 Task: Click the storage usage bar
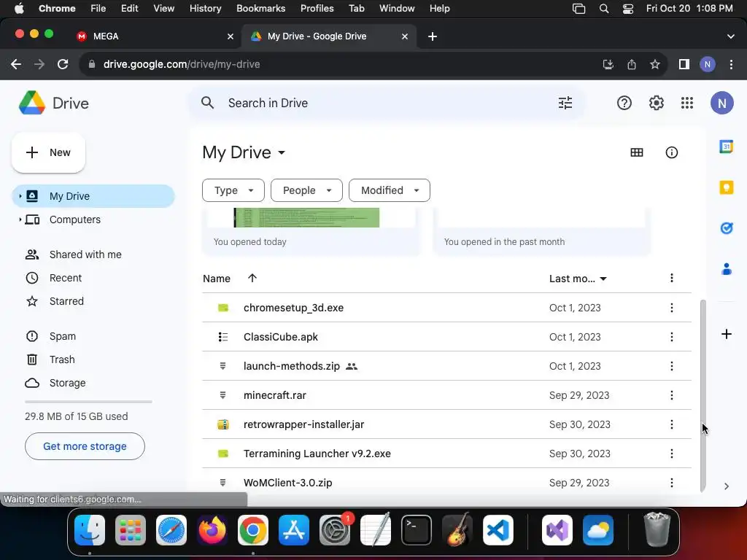point(88,402)
